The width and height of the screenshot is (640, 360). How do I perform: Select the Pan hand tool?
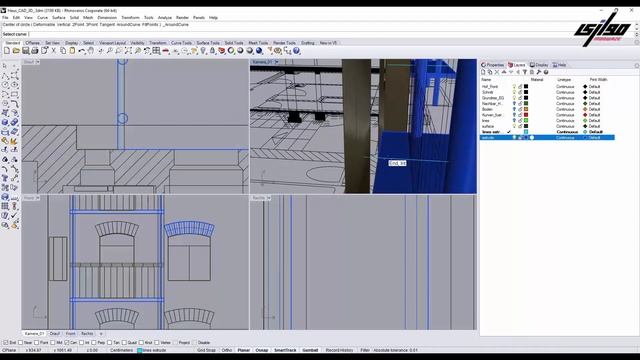(x=91, y=51)
